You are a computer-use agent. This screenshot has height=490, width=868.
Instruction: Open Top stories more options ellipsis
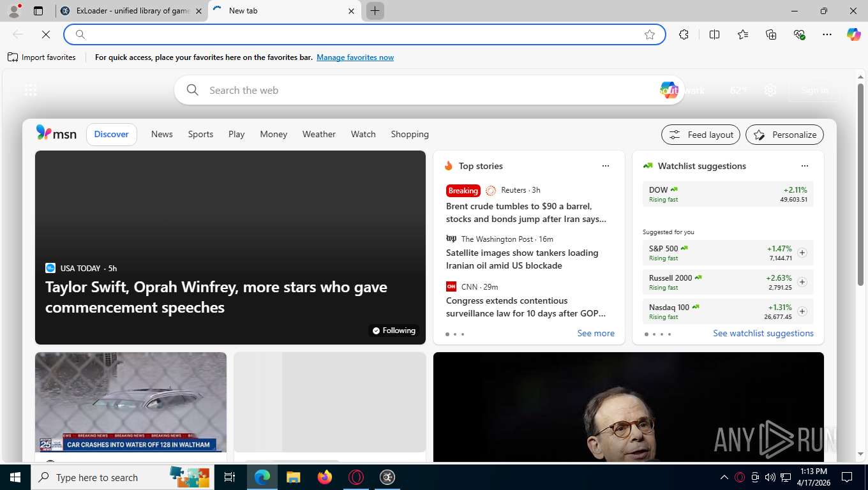tap(606, 166)
